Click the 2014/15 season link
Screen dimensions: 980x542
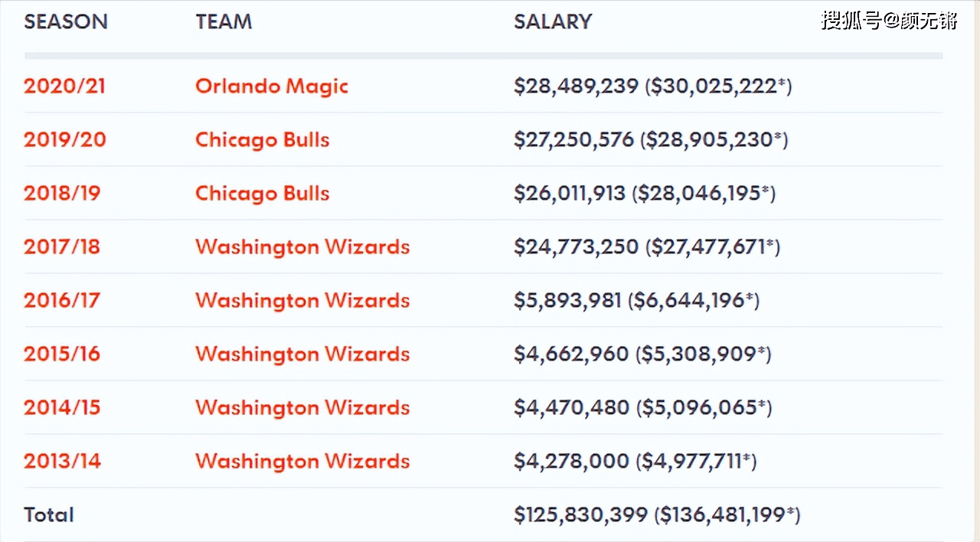click(x=62, y=407)
